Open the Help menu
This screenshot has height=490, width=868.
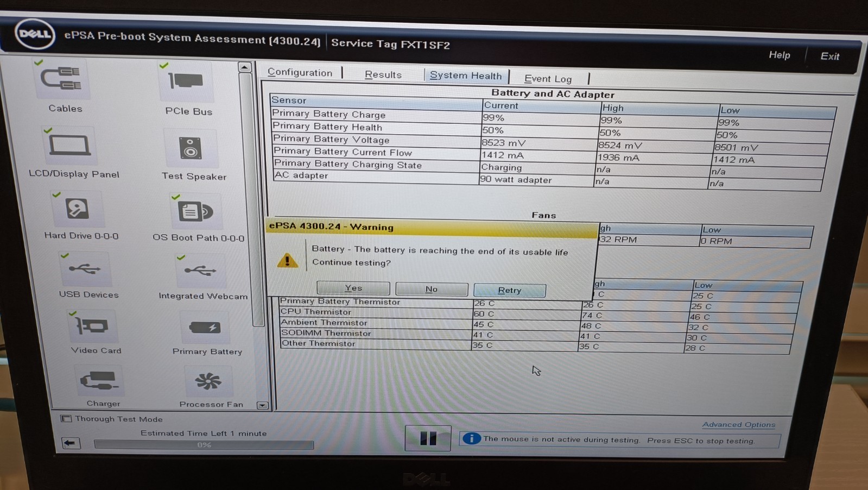click(x=780, y=55)
